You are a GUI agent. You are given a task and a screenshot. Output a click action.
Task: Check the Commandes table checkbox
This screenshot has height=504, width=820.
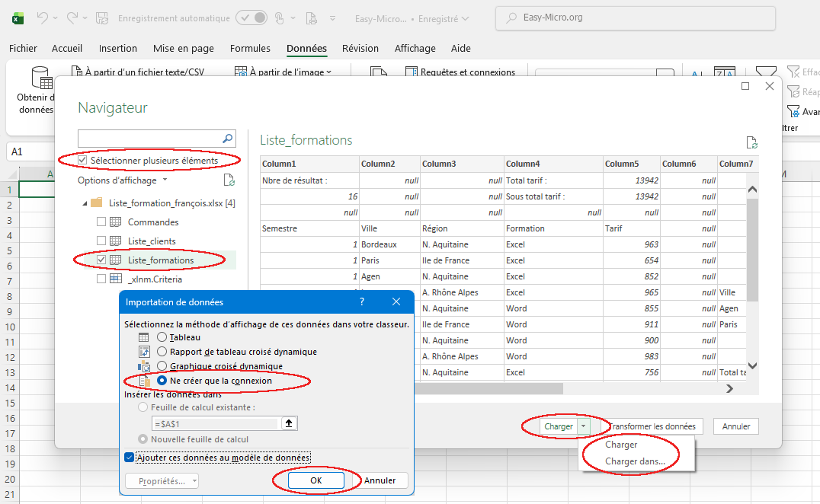[101, 222]
